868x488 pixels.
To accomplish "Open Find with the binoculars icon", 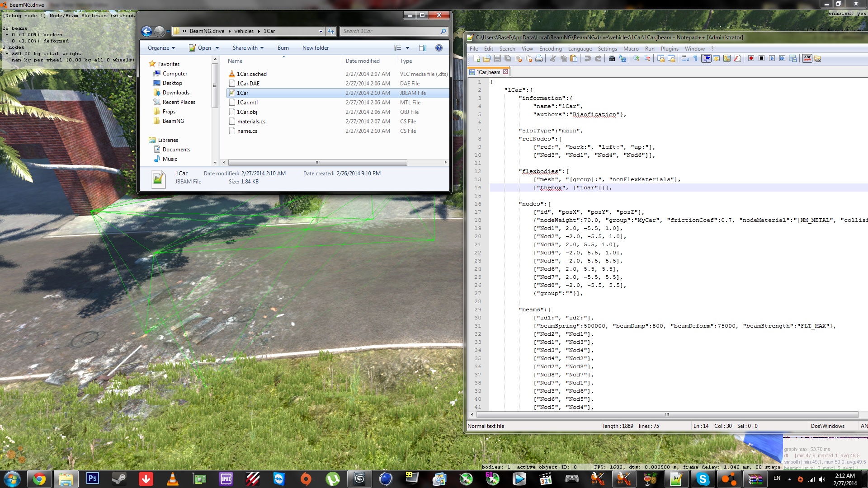I will coord(612,59).
